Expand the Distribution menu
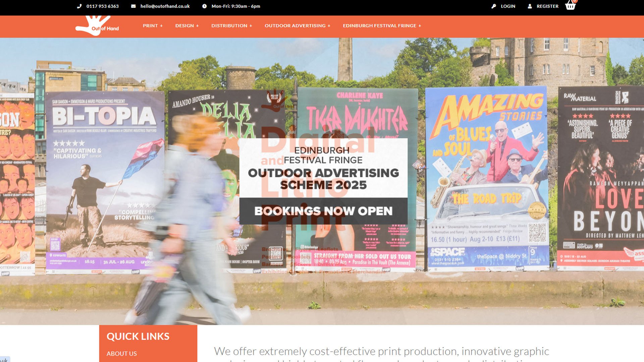 (231, 25)
